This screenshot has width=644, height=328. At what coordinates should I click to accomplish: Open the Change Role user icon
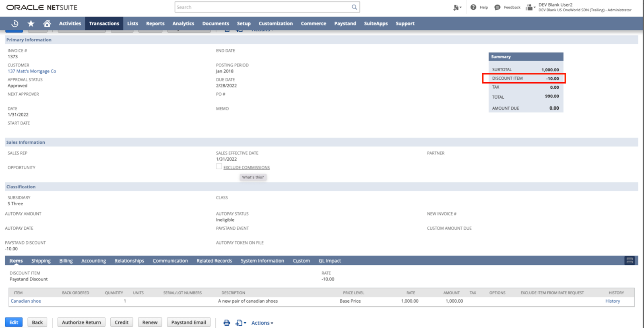[530, 7]
